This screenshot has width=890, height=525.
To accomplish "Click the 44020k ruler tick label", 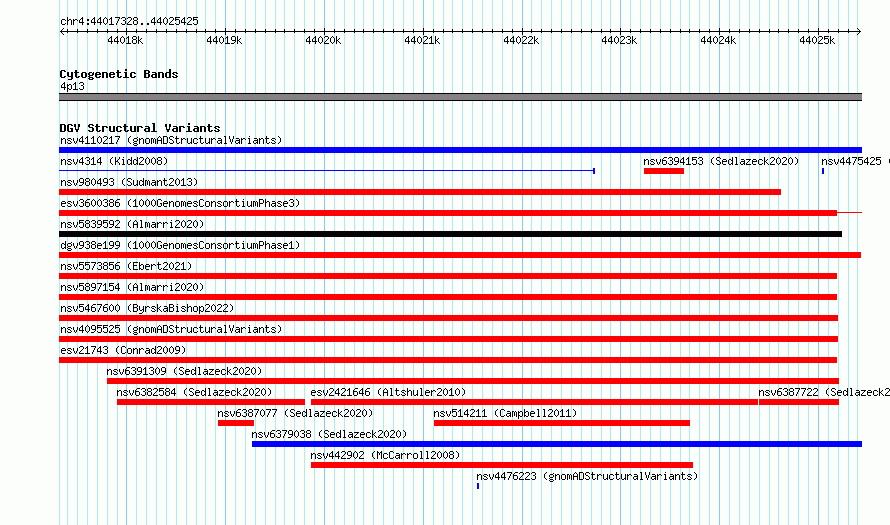I will pos(323,40).
